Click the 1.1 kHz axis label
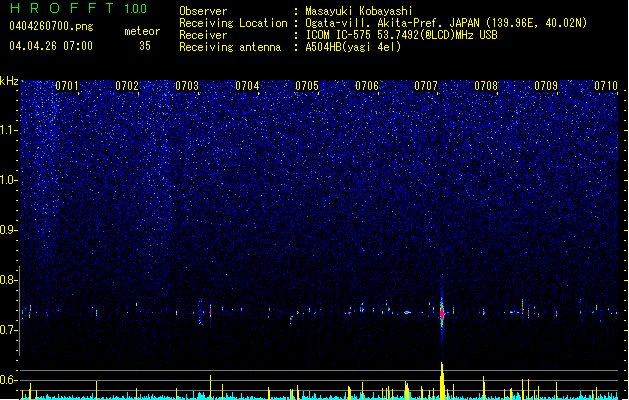This screenshot has width=629, height=400. pos(7,130)
